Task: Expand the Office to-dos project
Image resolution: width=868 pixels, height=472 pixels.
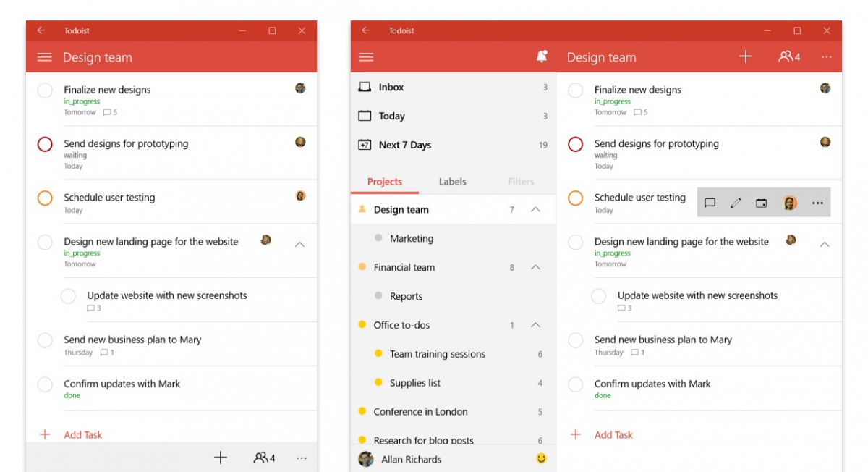Action: pyautogui.click(x=536, y=325)
